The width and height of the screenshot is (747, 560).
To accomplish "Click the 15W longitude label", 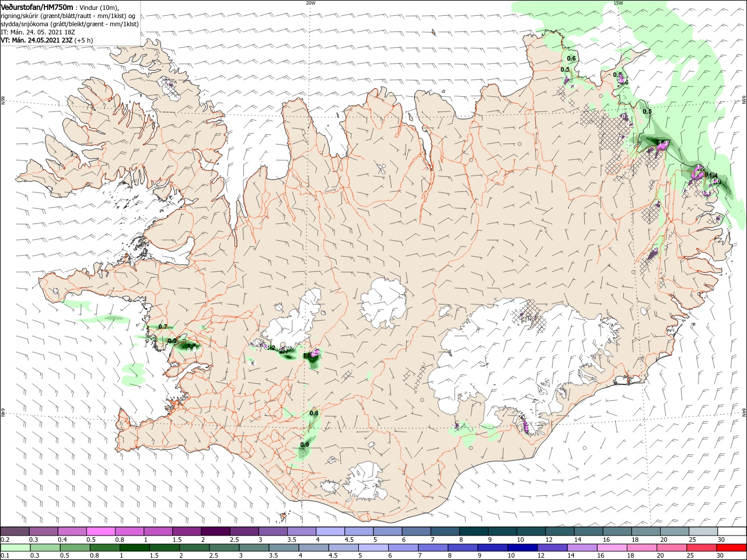I will (618, 3).
